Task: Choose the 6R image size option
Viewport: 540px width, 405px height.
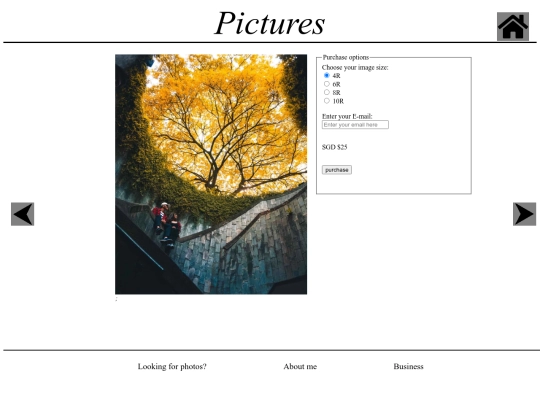Action: pyautogui.click(x=327, y=84)
